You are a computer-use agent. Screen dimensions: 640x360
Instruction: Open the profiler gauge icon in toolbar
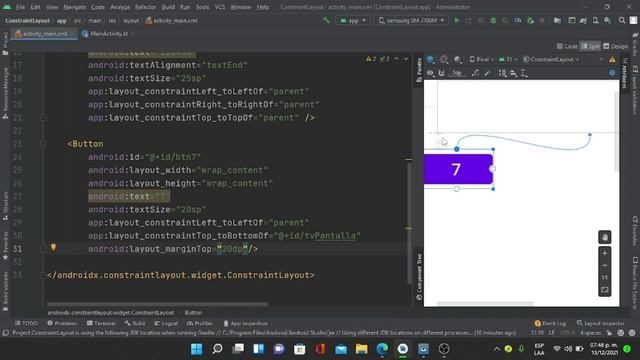[518, 20]
